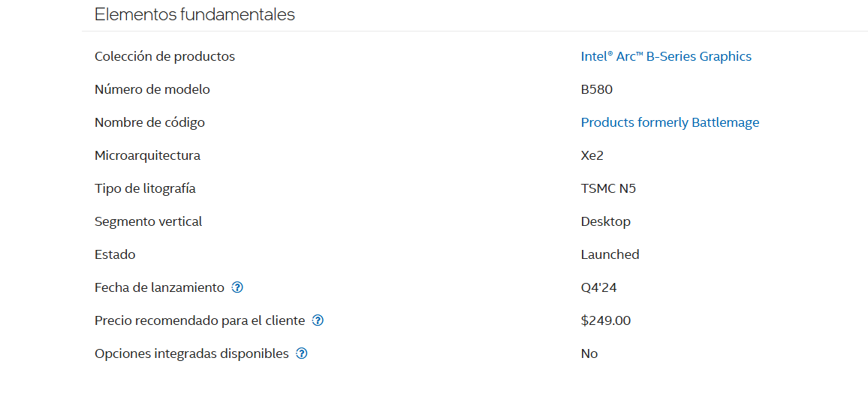The image size is (868, 394).
Task: Open help icon for Fecha de lanzamiento
Action: coord(237,287)
